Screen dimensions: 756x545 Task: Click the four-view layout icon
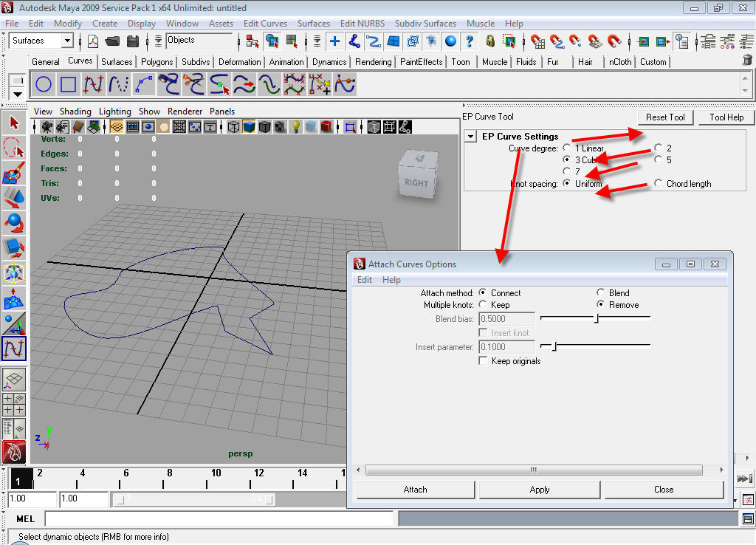click(x=14, y=405)
